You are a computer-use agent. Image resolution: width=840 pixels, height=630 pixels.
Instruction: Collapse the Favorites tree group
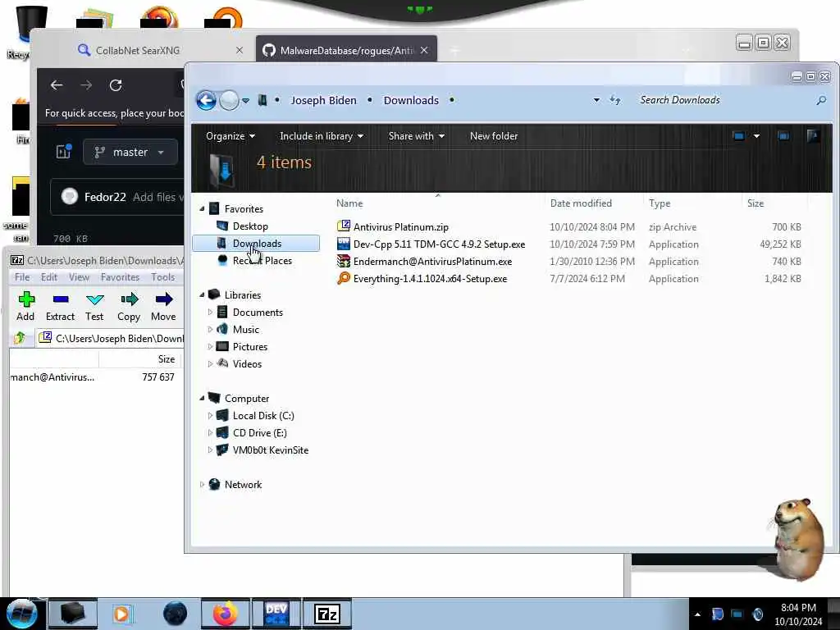coord(202,208)
